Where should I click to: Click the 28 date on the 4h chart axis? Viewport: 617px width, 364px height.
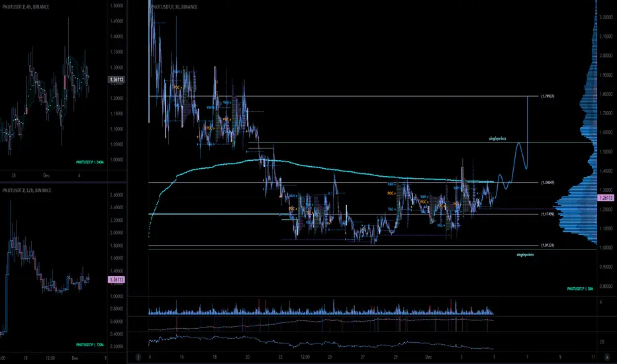pyautogui.click(x=13, y=175)
